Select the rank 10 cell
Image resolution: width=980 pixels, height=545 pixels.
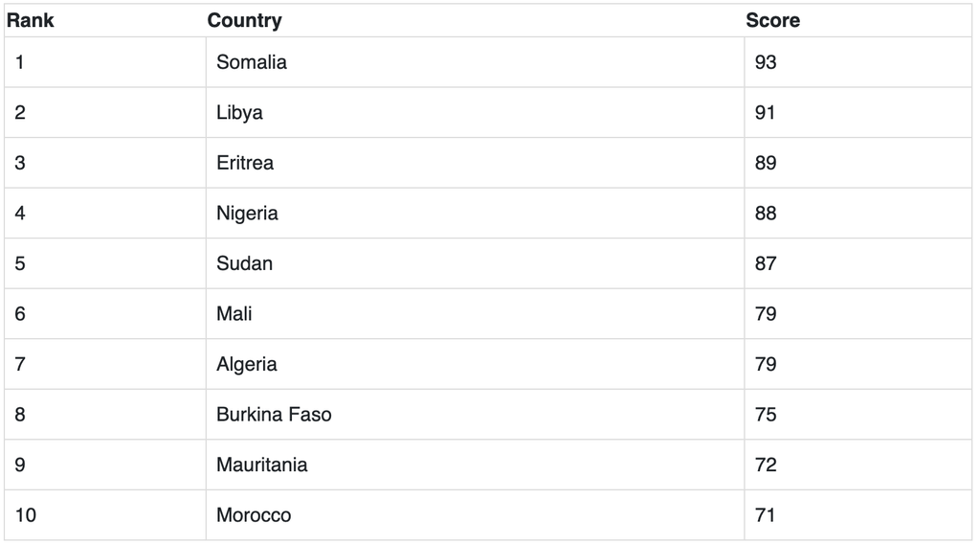click(x=26, y=515)
